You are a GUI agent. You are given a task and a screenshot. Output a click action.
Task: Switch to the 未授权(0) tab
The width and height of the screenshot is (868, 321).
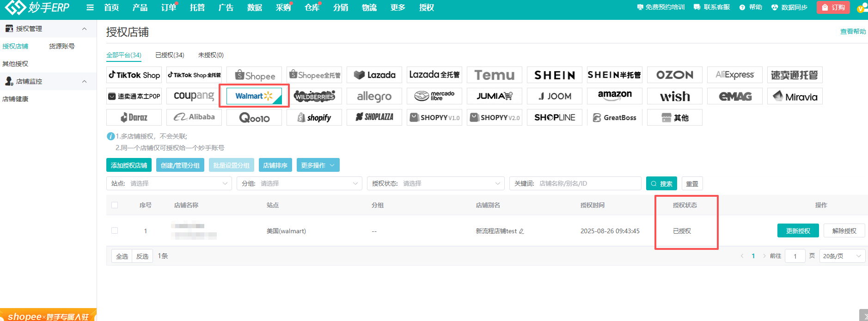pos(211,55)
